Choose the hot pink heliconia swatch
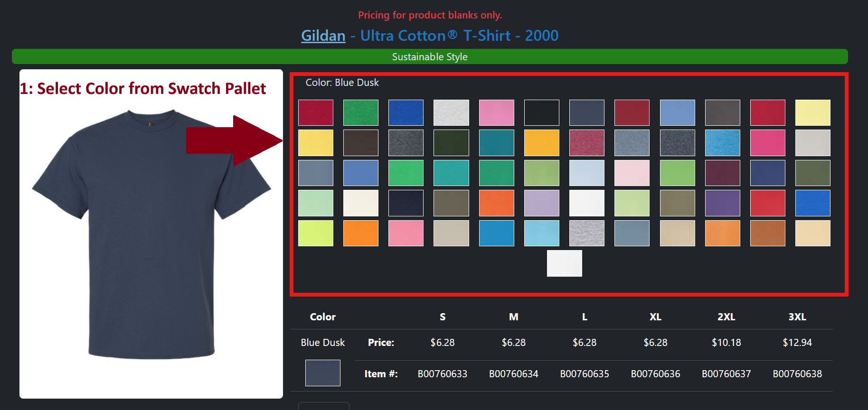The width and height of the screenshot is (868, 410). [768, 143]
